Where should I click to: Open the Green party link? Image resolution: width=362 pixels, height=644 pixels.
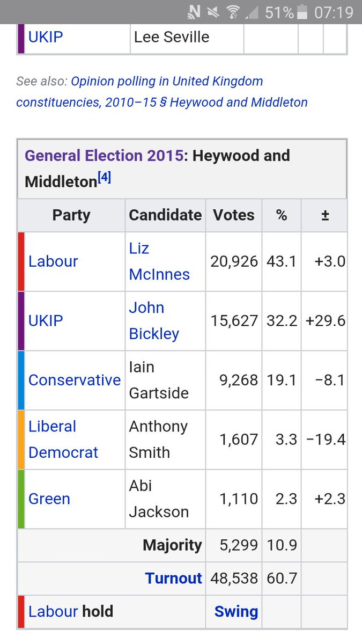tap(49, 499)
